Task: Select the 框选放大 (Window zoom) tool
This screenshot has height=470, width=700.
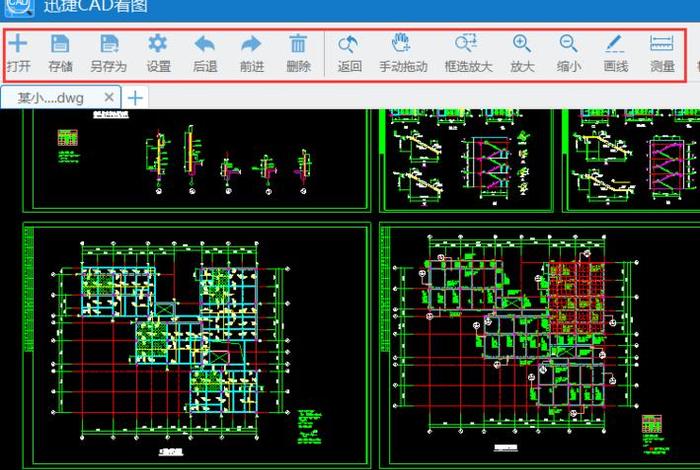Action: click(x=466, y=43)
